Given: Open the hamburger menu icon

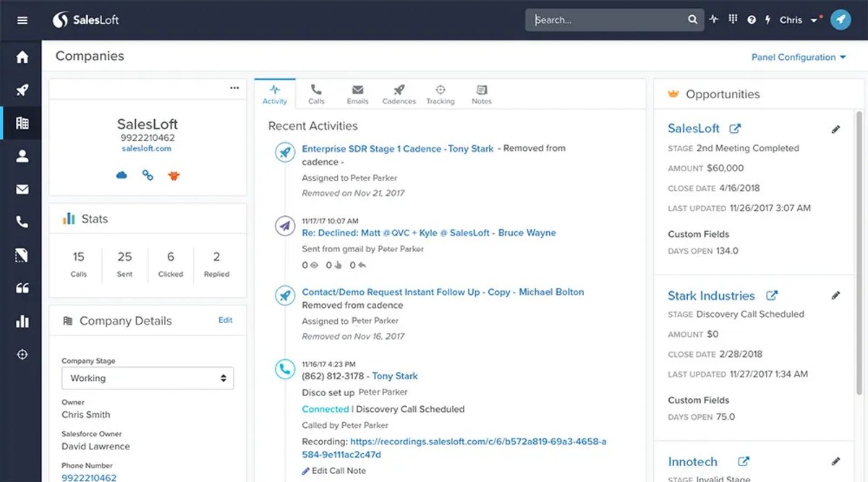Looking at the screenshot, I should point(22,20).
